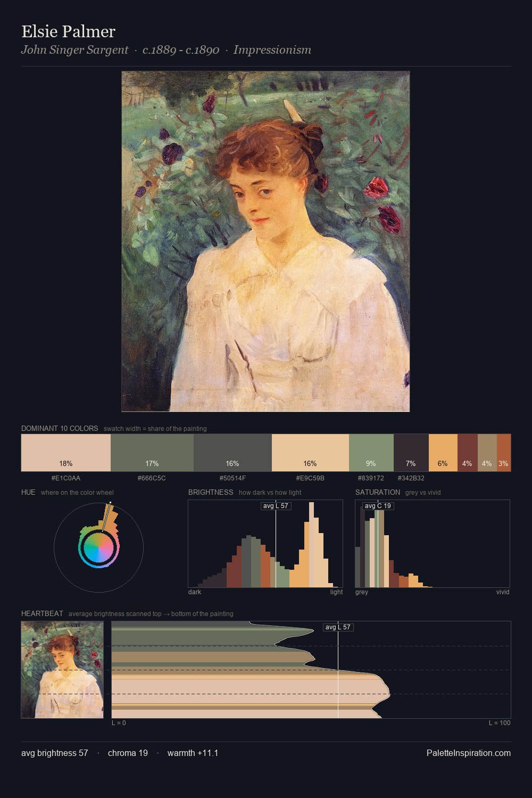532x798 pixels.
Task: Click the hex code #839172
Action: pos(371,478)
